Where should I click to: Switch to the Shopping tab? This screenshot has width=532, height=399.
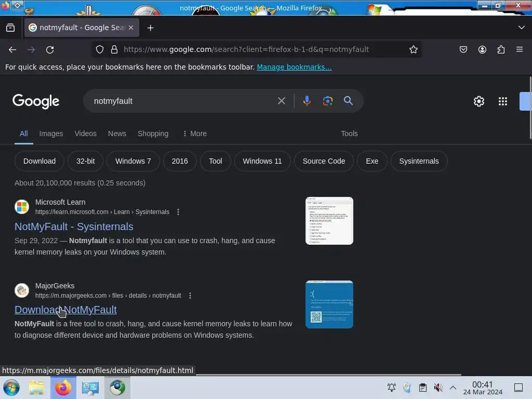click(153, 134)
